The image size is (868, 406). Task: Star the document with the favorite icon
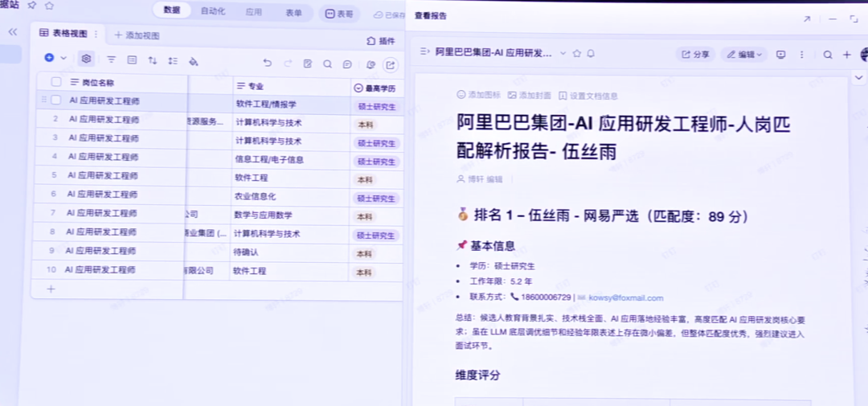[x=575, y=54]
